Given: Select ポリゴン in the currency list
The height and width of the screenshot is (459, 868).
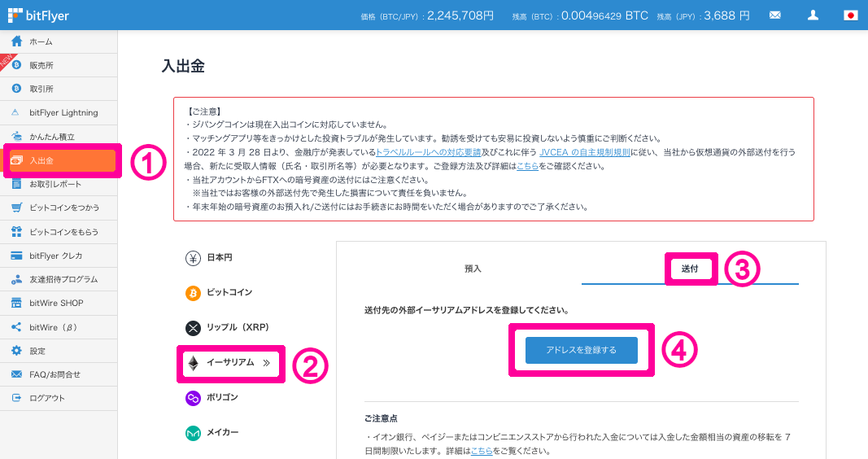Looking at the screenshot, I should tap(222, 397).
